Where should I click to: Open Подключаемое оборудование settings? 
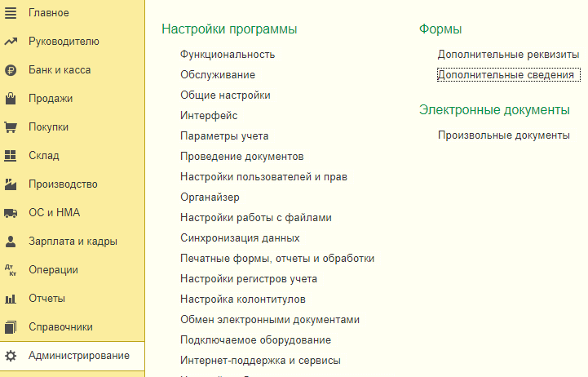[255, 340]
